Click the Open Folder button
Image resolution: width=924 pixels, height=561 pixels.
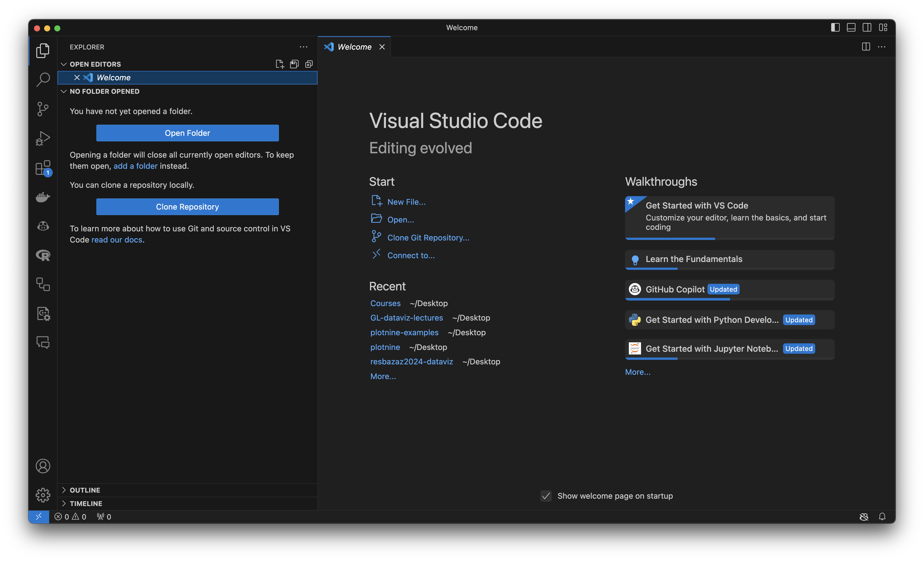click(187, 133)
